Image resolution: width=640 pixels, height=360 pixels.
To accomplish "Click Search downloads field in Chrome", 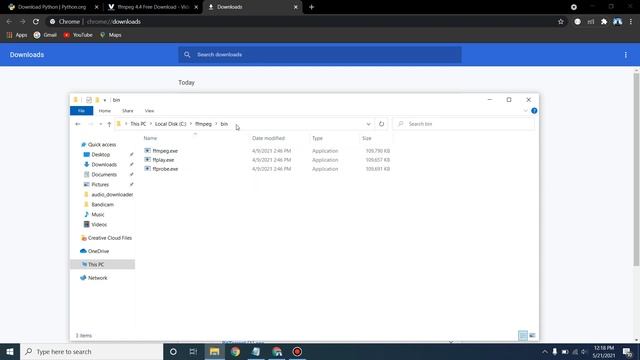I will point(320,55).
